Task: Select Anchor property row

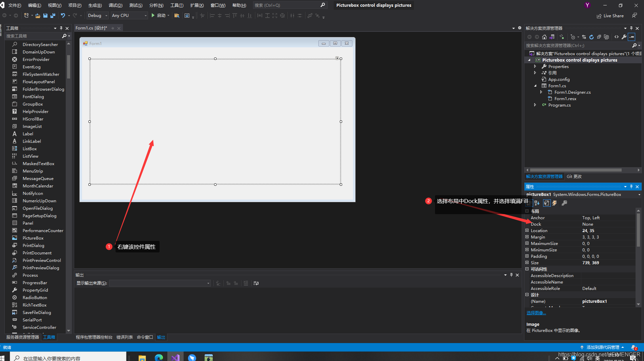Action: 581,218
